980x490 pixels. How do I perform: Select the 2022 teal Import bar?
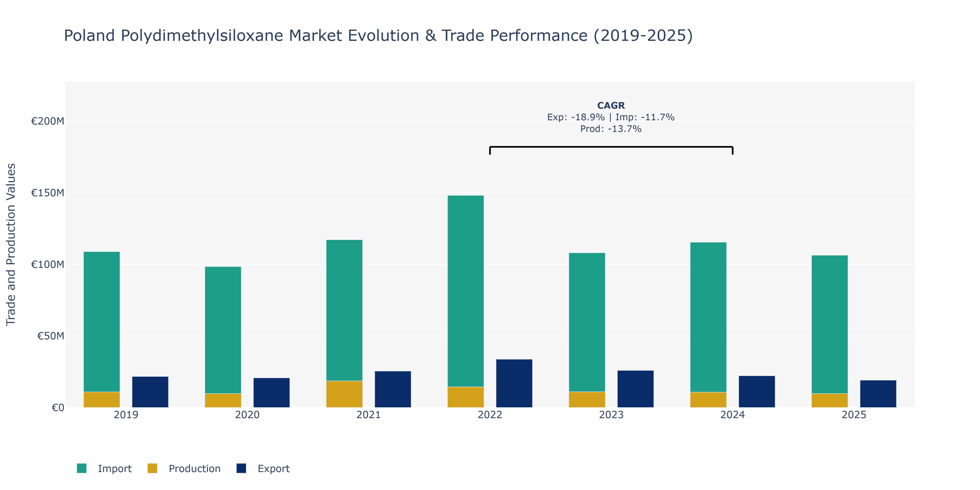coord(466,291)
